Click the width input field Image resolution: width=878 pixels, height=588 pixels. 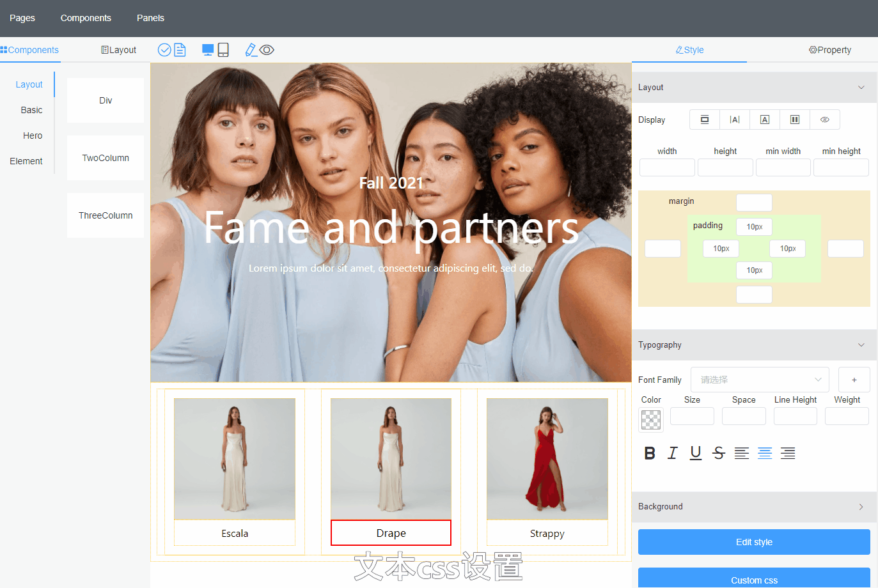(667, 167)
